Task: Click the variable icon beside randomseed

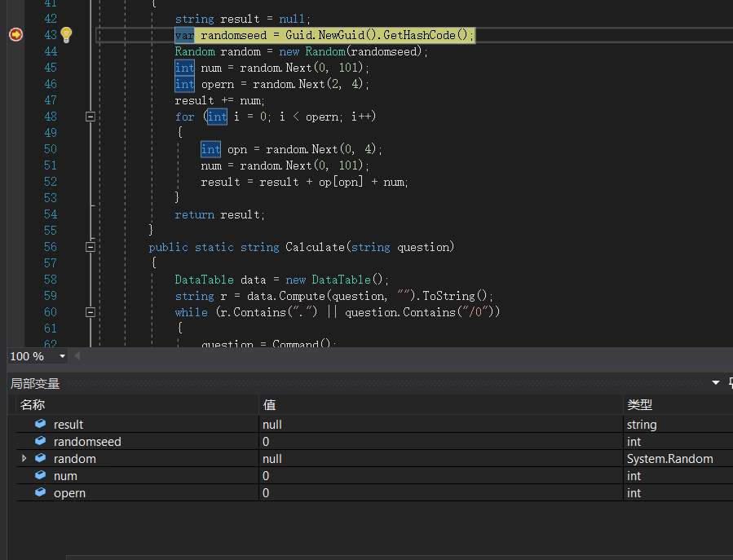Action: (40, 441)
